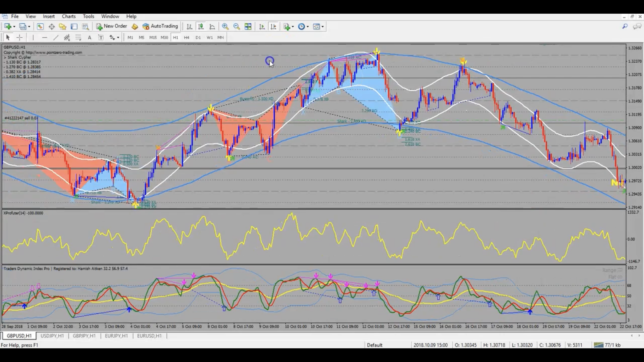The image size is (644, 362).
Task: Select the D1 timeframe
Action: (198, 37)
